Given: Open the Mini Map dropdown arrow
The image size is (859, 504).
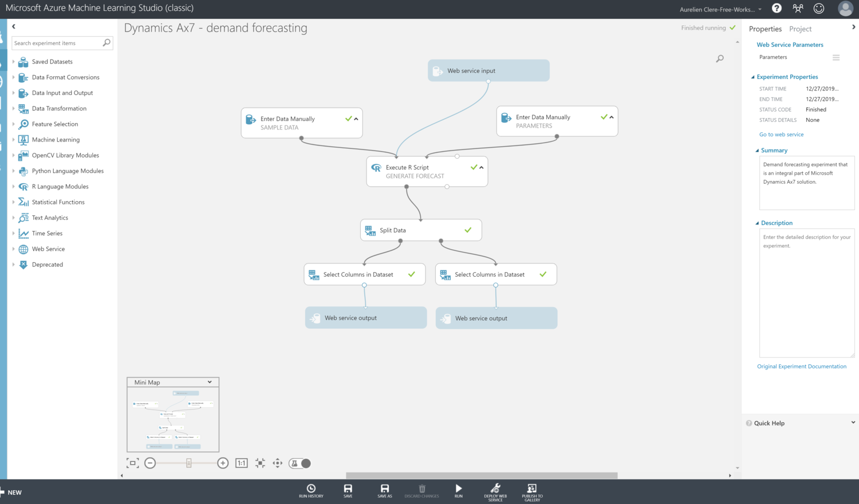Looking at the screenshot, I should coord(210,382).
